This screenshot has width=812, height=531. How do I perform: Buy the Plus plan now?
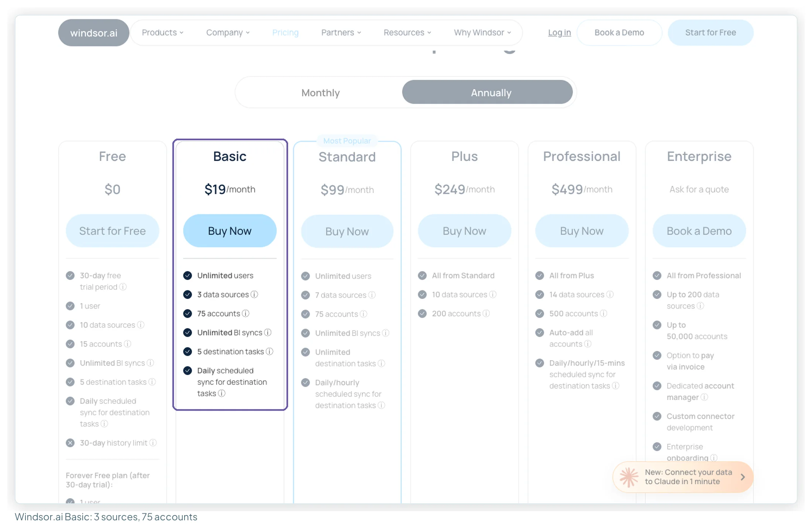(464, 231)
